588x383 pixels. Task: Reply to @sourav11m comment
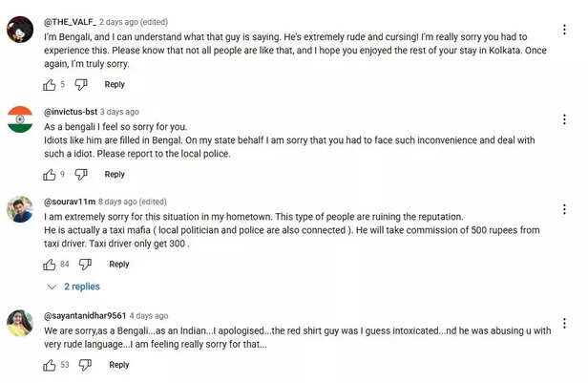click(119, 265)
